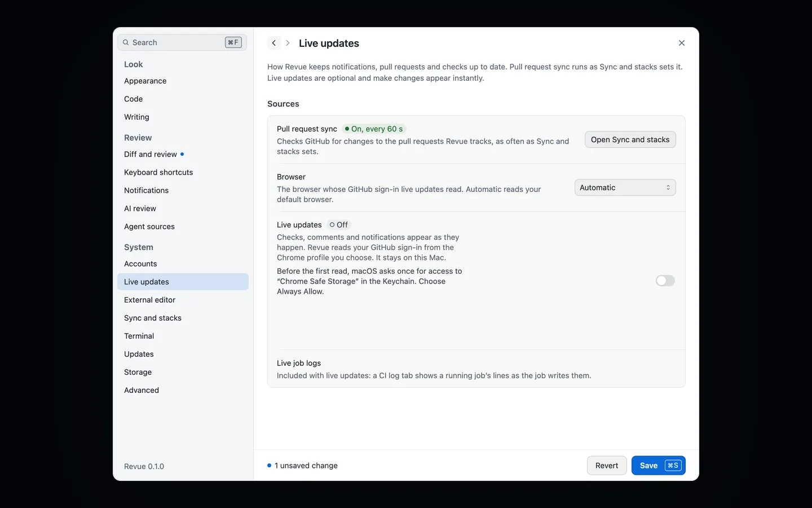Select Diff and review in sidebar
Screen dimensions: 812x508
[x=183, y=154]
